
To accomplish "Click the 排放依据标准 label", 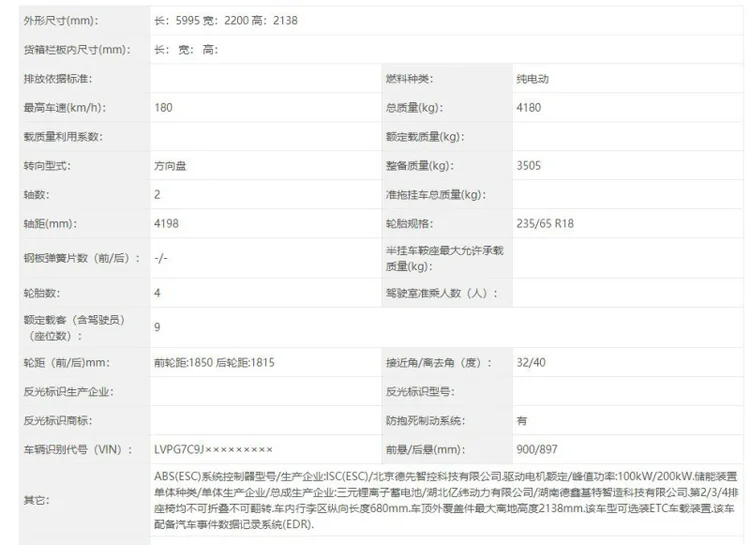I will (x=58, y=79).
